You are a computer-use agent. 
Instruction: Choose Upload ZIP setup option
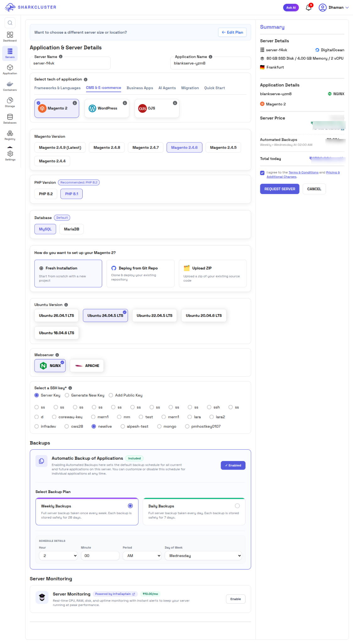[x=212, y=274]
